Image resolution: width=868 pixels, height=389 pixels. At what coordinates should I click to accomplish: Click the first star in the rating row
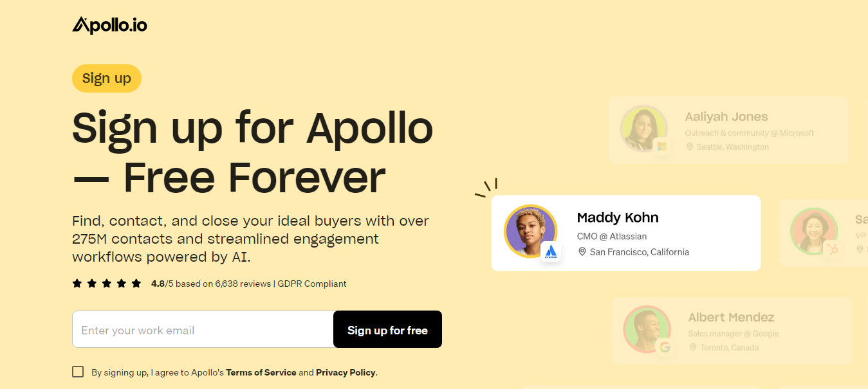[76, 282]
